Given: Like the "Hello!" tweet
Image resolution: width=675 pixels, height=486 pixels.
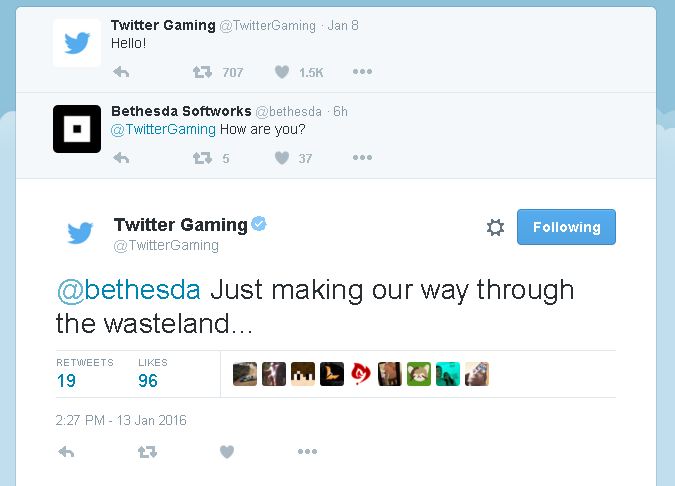Looking at the screenshot, I should coord(282,72).
